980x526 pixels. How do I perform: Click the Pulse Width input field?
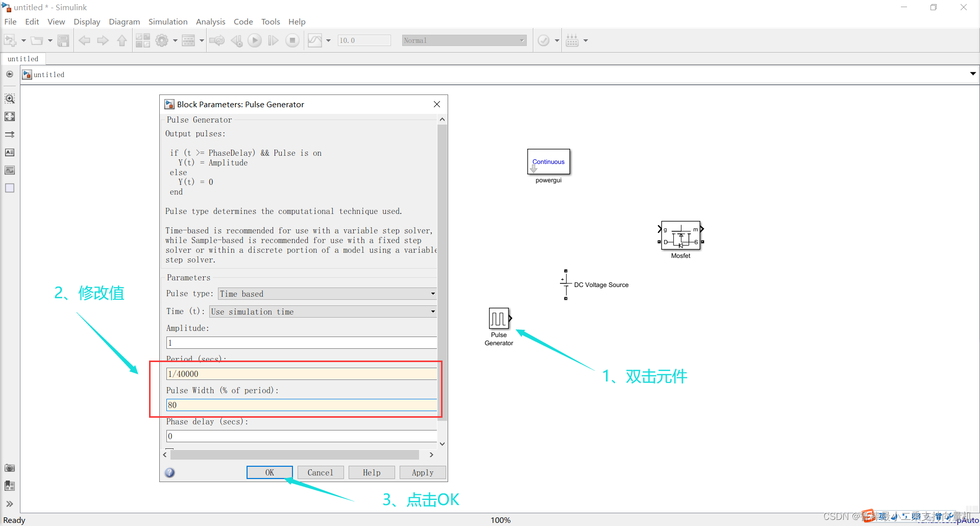click(302, 405)
